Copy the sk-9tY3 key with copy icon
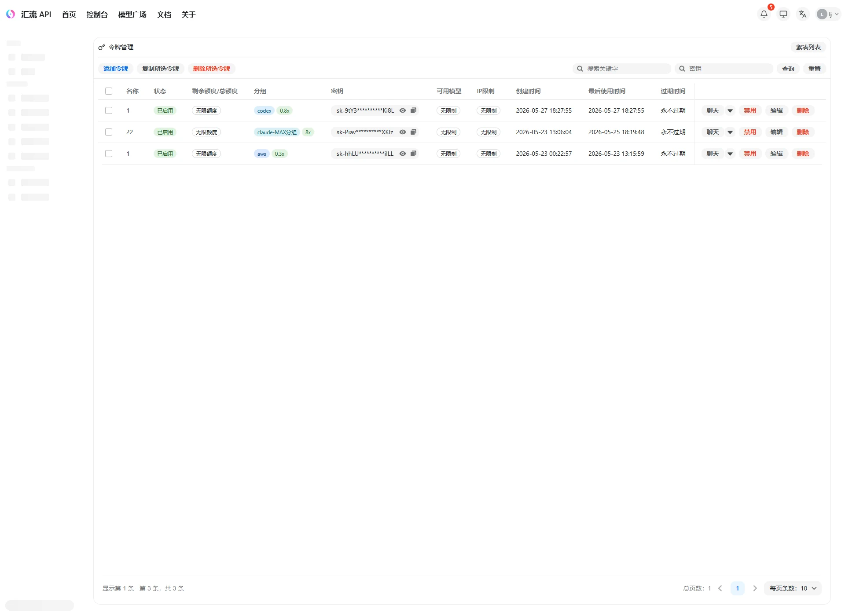The height and width of the screenshot is (616, 845). point(413,110)
